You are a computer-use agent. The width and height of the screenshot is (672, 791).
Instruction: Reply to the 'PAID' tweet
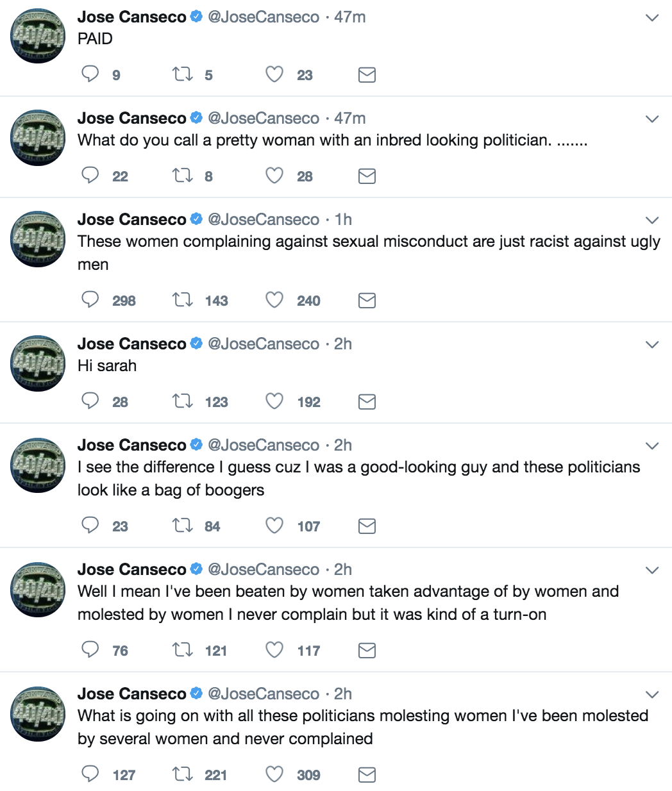point(90,74)
